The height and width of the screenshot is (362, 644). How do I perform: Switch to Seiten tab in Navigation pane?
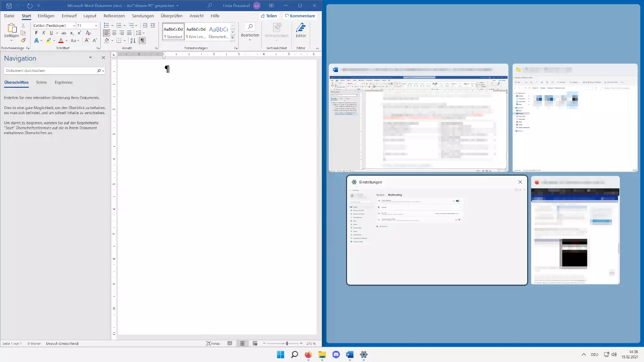[x=41, y=82]
